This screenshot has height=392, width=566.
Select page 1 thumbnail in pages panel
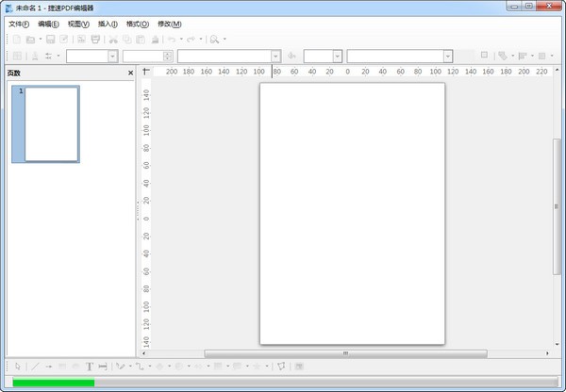[51, 124]
